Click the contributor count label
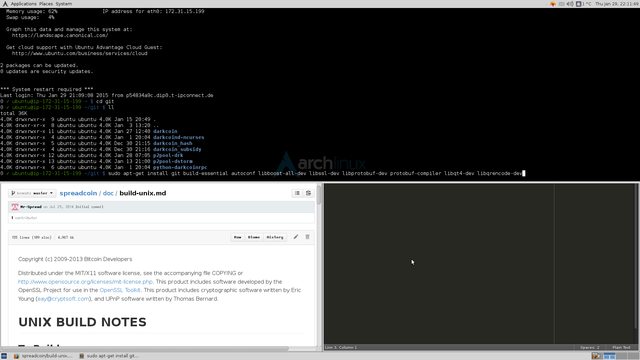Screen dimensions: 640x360 pyautogui.click(x=25, y=218)
